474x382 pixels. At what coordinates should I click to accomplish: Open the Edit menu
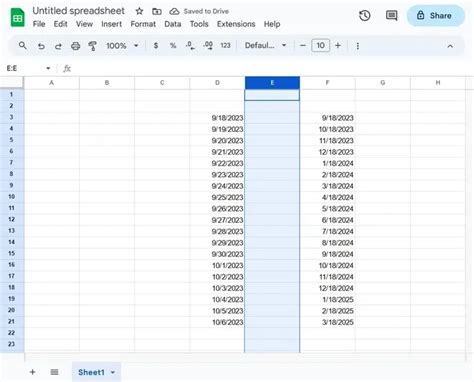click(x=61, y=24)
